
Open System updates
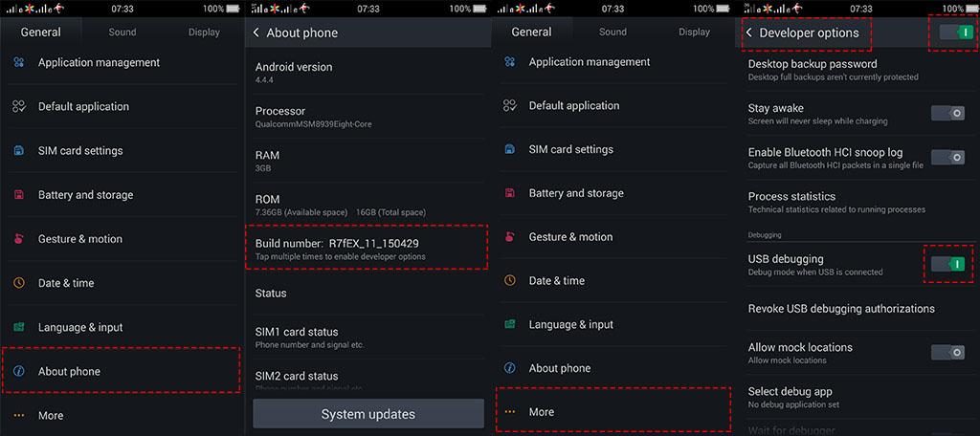pos(368,414)
